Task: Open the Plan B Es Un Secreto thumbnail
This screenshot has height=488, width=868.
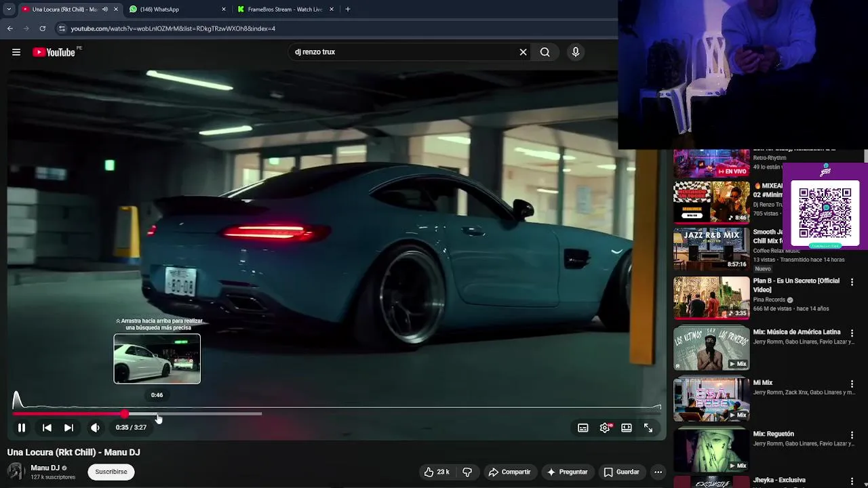Action: 711,298
